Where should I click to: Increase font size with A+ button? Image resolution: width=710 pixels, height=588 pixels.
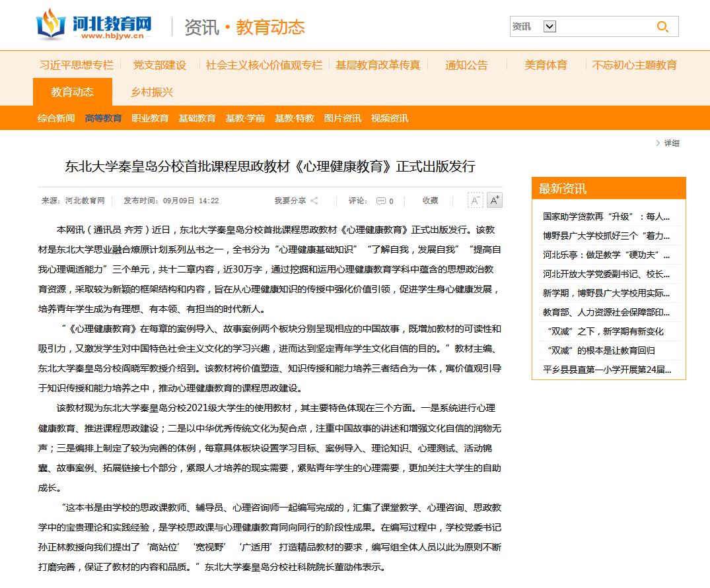tap(495, 201)
